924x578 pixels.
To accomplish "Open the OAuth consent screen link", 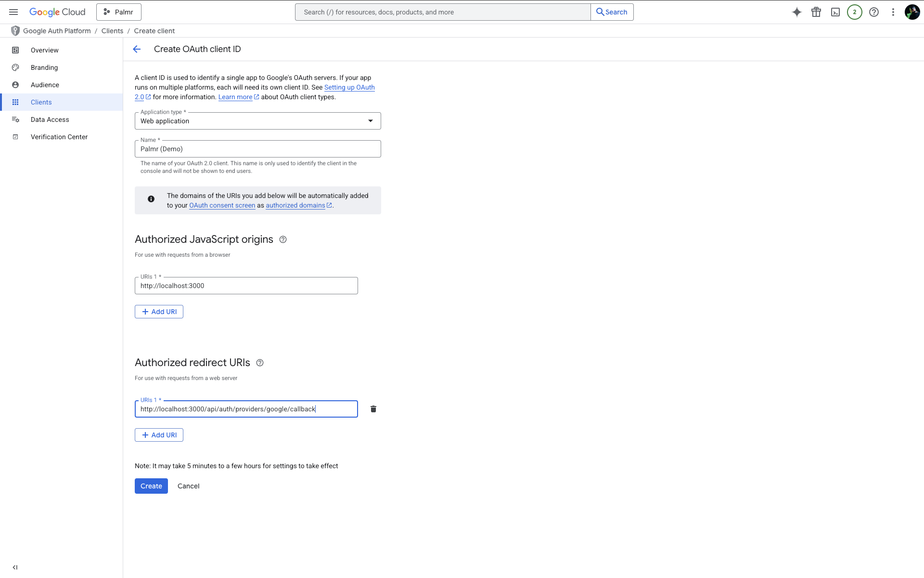I will (x=222, y=205).
